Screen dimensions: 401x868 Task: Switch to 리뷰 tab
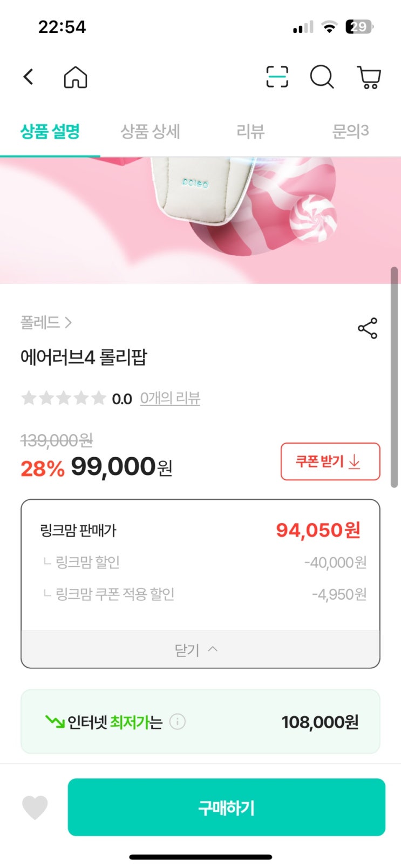[x=250, y=131]
